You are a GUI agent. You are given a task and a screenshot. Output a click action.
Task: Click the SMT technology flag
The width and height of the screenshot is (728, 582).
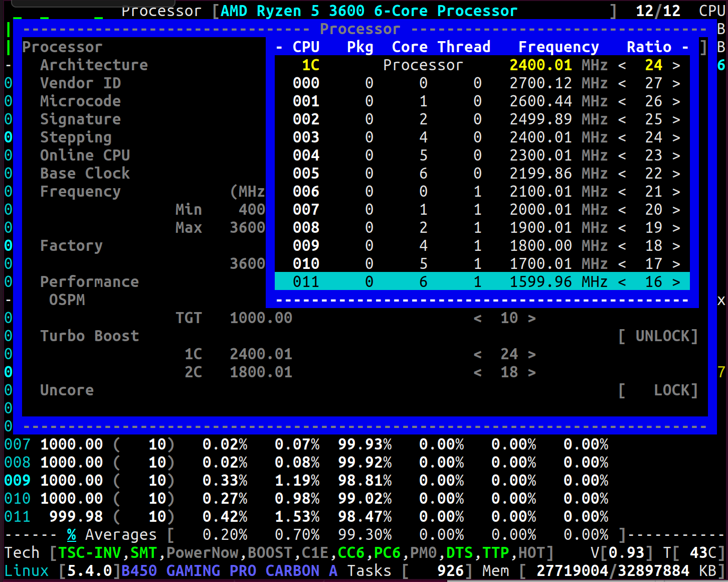[x=143, y=553]
